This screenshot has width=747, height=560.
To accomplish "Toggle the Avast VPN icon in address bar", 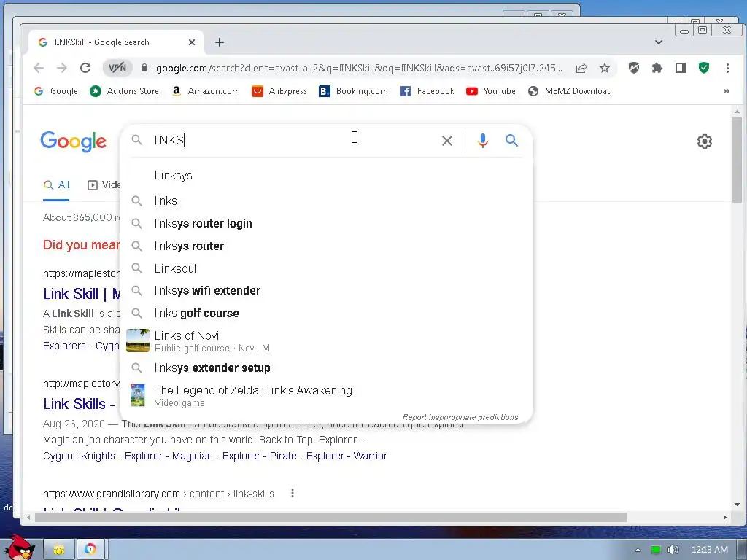I will (117, 68).
